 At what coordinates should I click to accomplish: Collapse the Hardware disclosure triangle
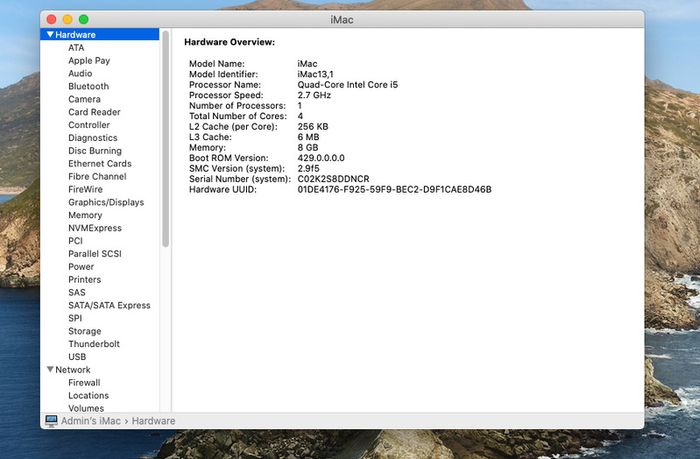coord(50,34)
